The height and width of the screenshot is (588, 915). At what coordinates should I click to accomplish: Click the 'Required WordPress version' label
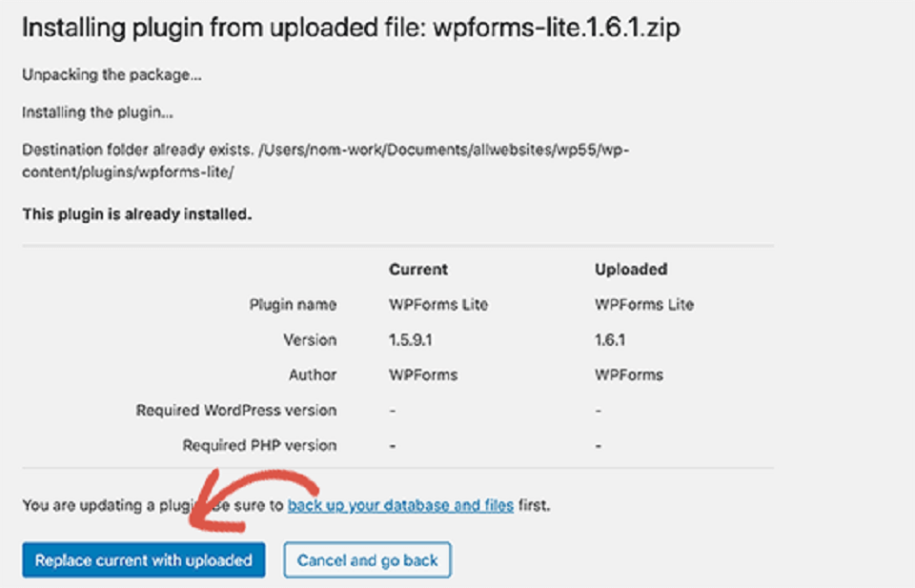pyautogui.click(x=236, y=411)
